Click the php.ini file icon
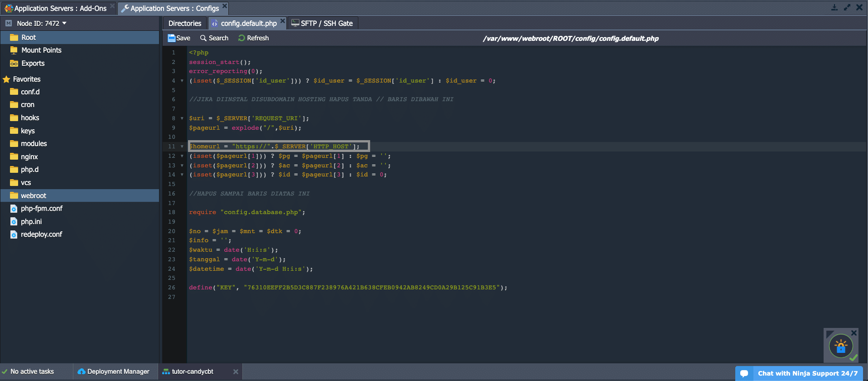 click(x=14, y=221)
